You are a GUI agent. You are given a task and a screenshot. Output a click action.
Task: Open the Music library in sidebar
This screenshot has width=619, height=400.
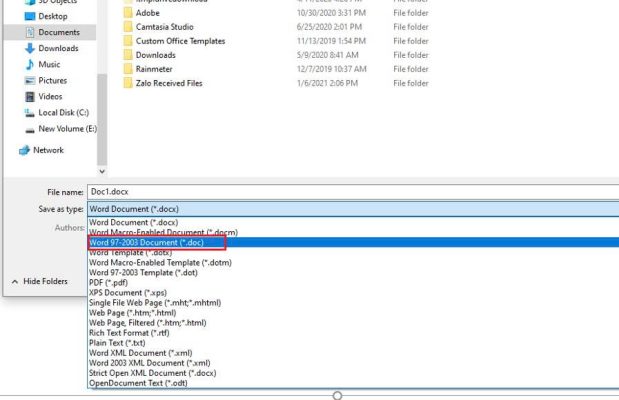(49, 64)
